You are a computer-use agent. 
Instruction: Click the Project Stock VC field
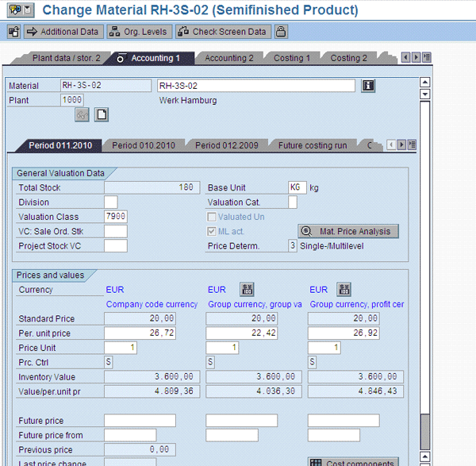(x=116, y=246)
